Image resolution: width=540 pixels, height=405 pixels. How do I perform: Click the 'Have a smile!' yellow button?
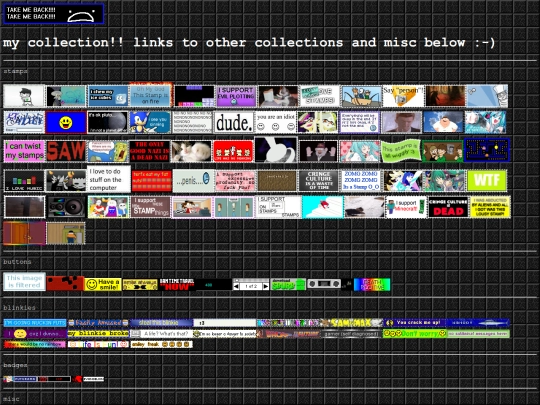click(103, 284)
